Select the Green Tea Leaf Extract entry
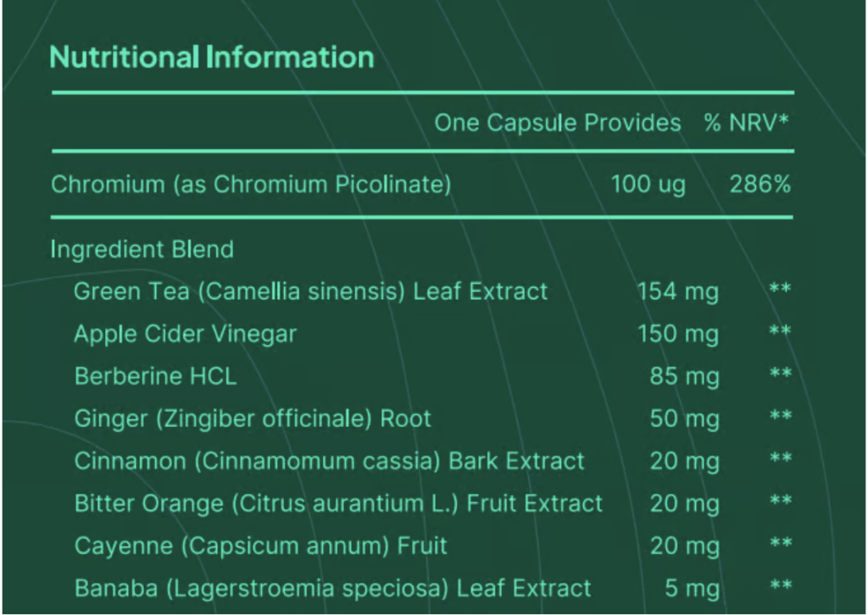The image size is (868, 615). click(310, 291)
